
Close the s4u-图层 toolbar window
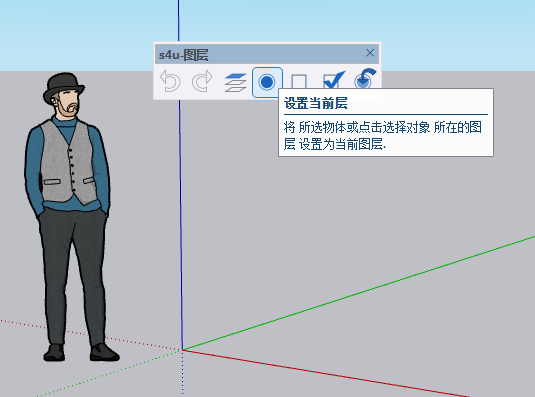tap(370, 53)
